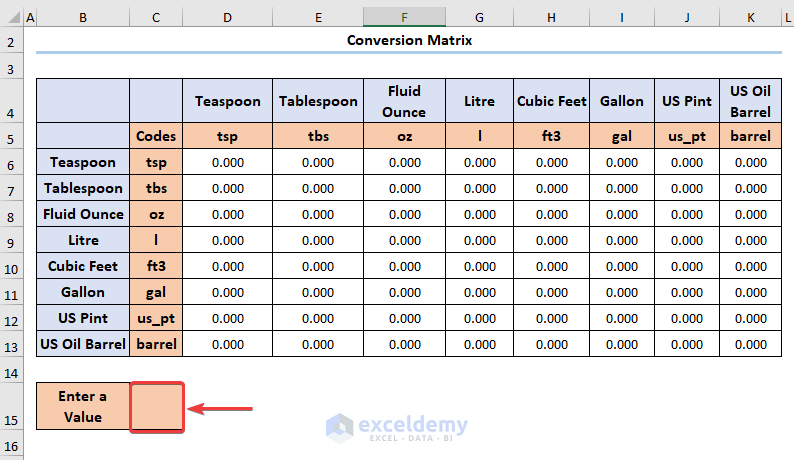Click the 'Gallon' row label
Viewport: 794px width, 460px height.
click(83, 292)
